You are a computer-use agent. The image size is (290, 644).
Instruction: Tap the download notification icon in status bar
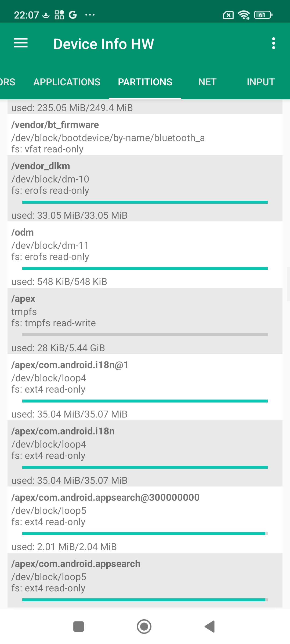pyautogui.click(x=46, y=15)
